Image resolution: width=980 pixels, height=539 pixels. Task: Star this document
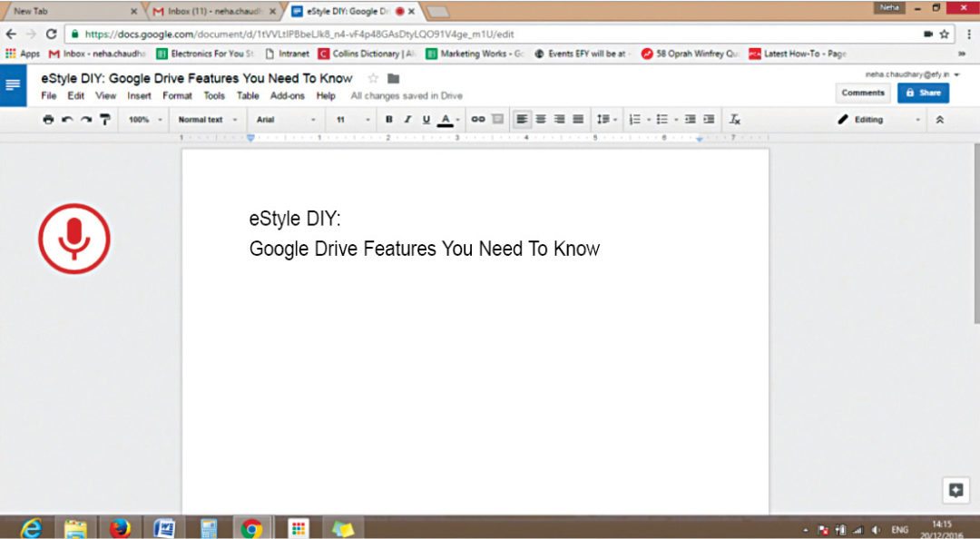[373, 79]
